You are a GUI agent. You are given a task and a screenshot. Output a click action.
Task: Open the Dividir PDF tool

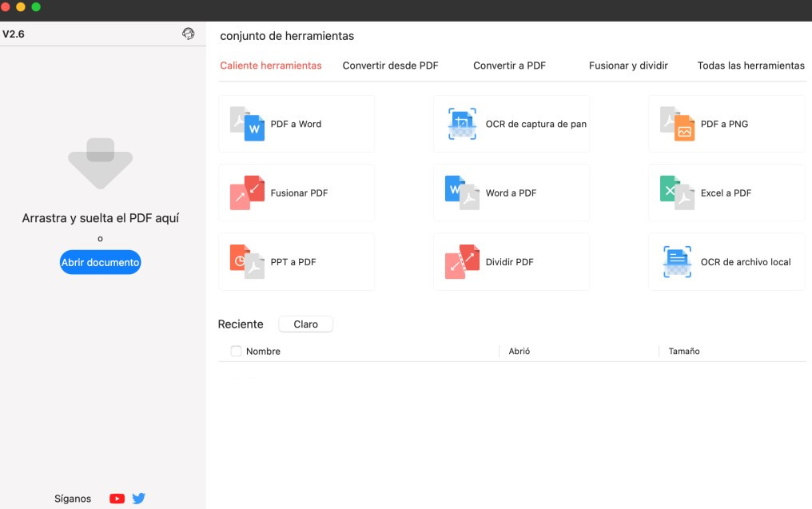tap(511, 261)
